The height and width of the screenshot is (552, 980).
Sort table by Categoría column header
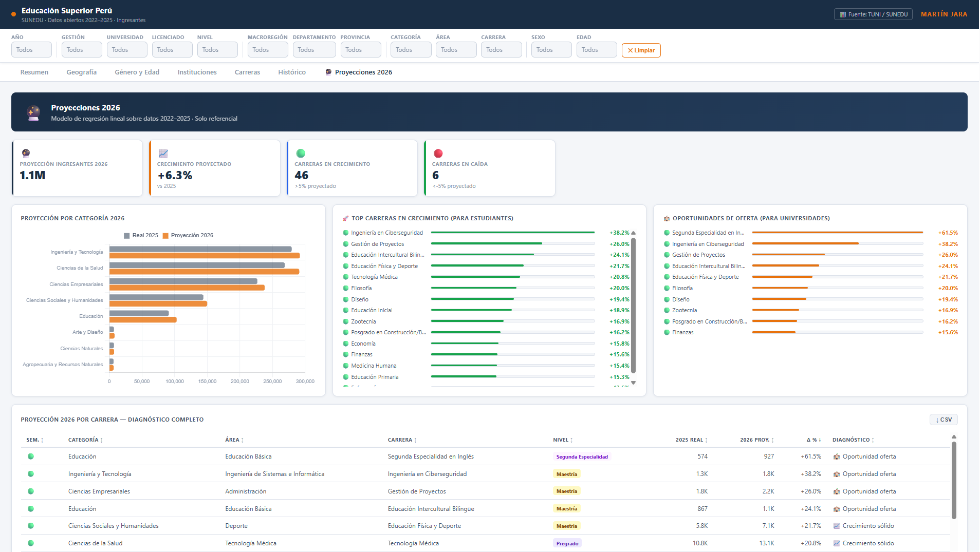(x=85, y=440)
